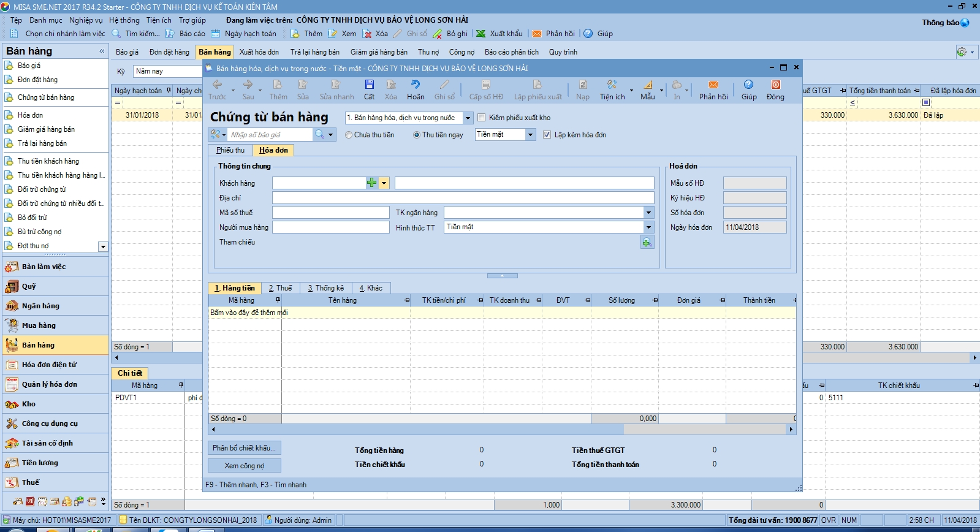Screen dimensions: 980x532
Task: Open the Nghiệp vụ menu
Action: click(x=86, y=20)
